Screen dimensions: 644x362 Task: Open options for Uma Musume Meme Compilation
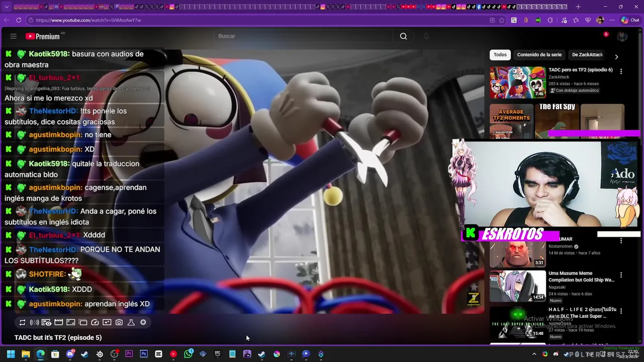(621, 275)
